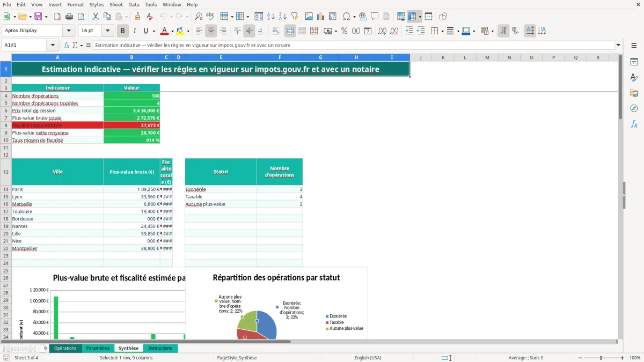Toggle Italic formatting
Viewport: 644px width, 362px height.
click(x=134, y=31)
